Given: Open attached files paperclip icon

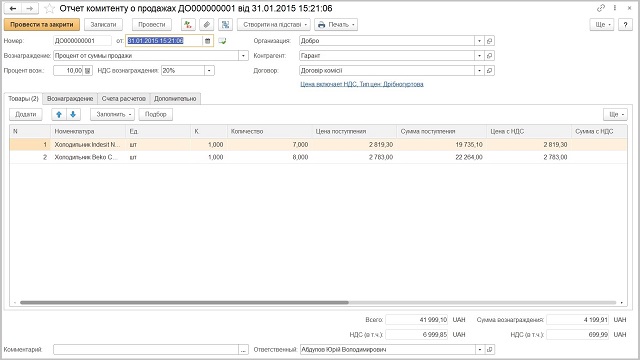Looking at the screenshot, I should coord(207,24).
